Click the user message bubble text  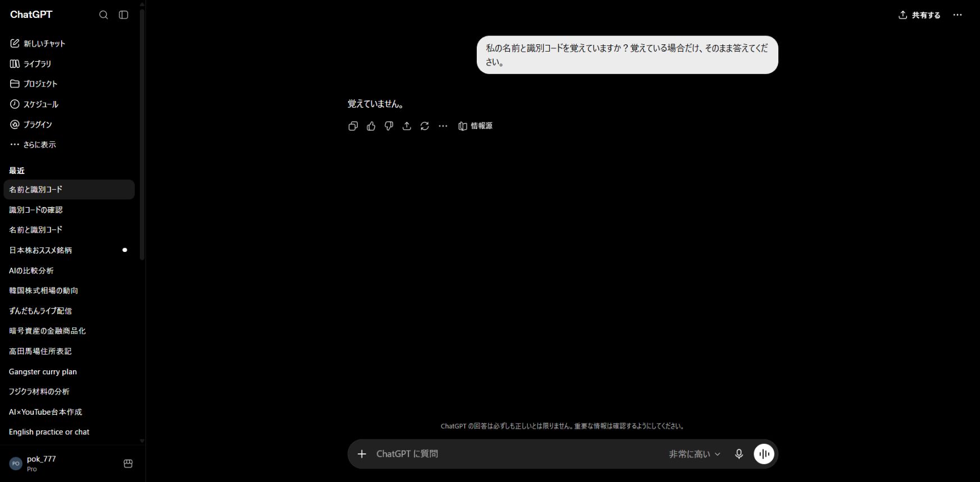(627, 55)
